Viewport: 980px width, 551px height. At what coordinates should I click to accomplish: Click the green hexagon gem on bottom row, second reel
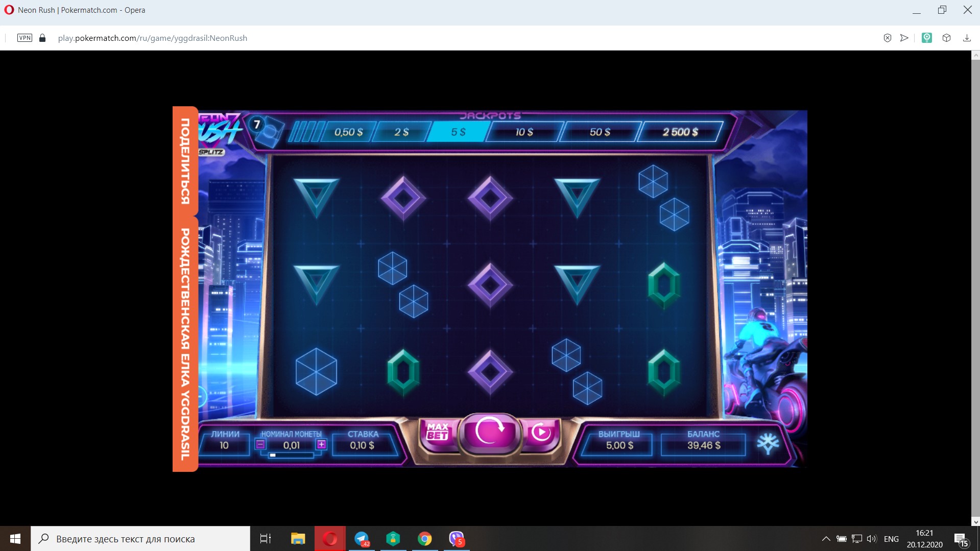[x=403, y=372]
